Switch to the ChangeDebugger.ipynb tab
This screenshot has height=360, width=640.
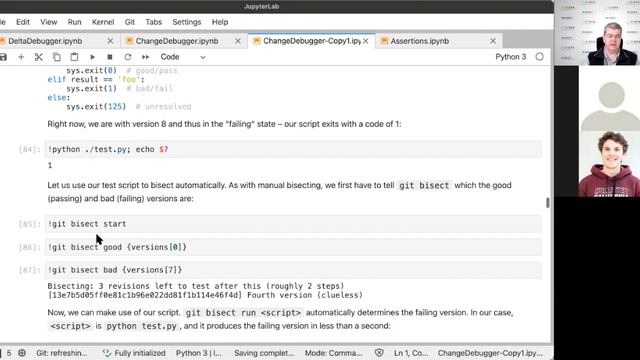point(177,41)
